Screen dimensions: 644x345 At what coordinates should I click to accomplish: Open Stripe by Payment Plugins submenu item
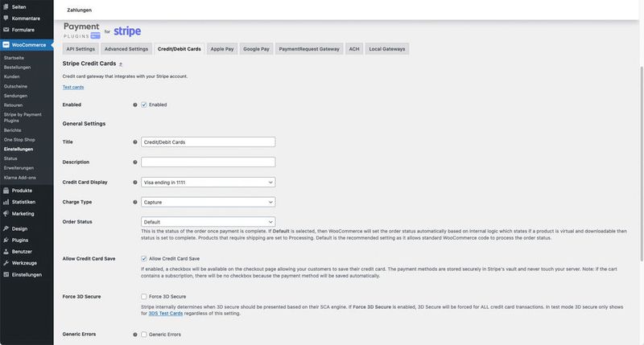[x=23, y=117]
